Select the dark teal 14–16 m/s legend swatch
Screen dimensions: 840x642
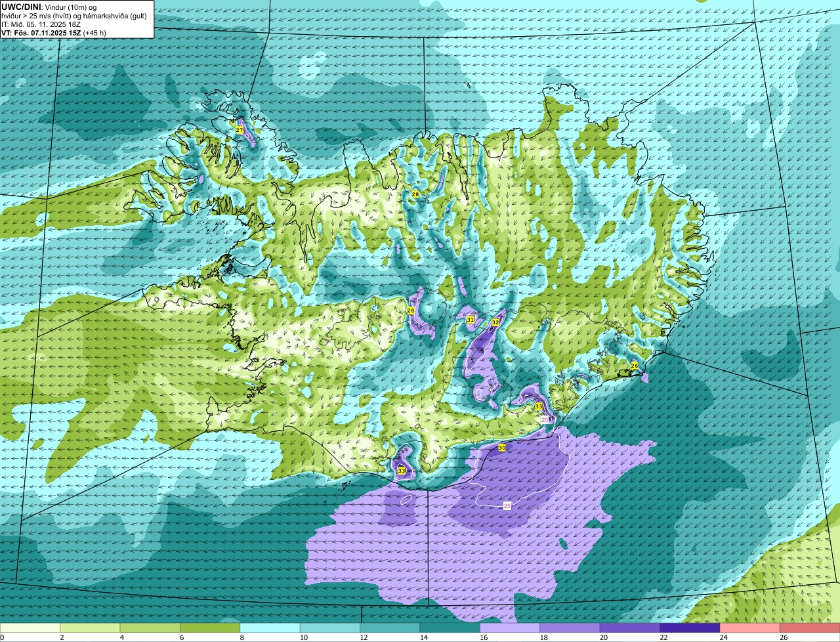tap(450, 628)
